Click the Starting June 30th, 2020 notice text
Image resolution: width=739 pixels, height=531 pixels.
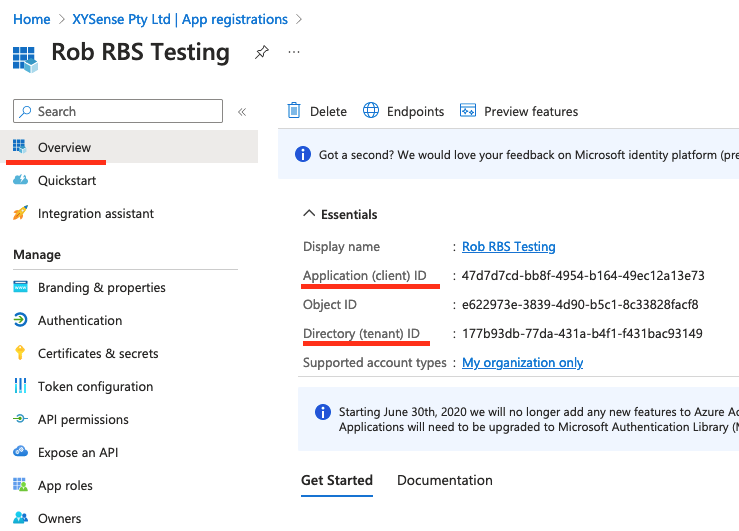[539, 419]
